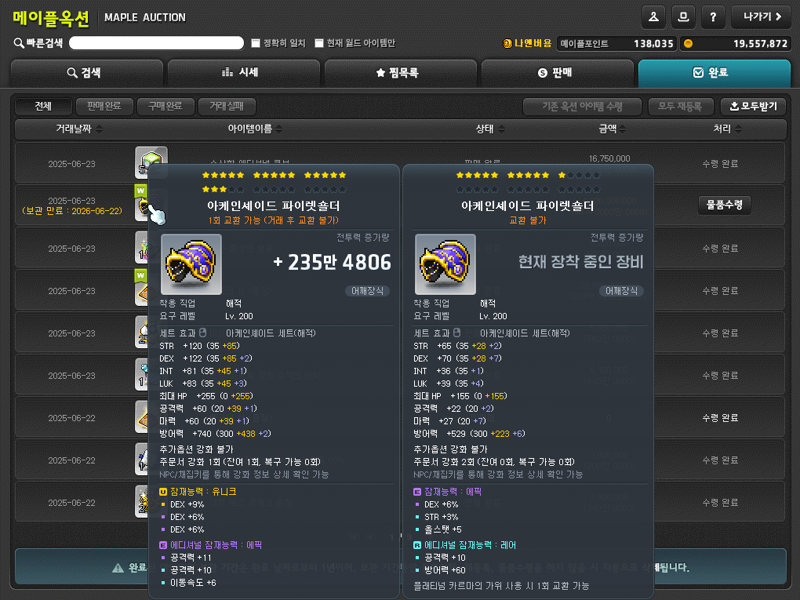This screenshot has height=600, width=800.
Task: Click the storage box icon button
Action: pyautogui.click(x=683, y=17)
